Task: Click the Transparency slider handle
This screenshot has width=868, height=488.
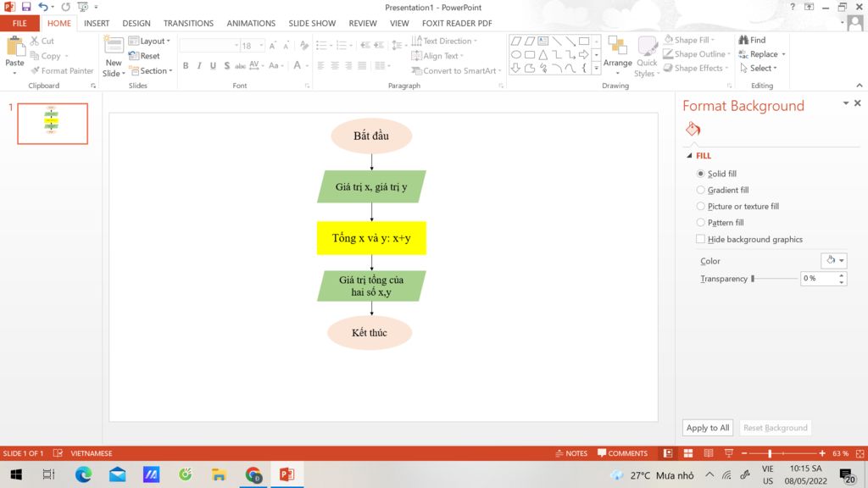Action: [753, 279]
